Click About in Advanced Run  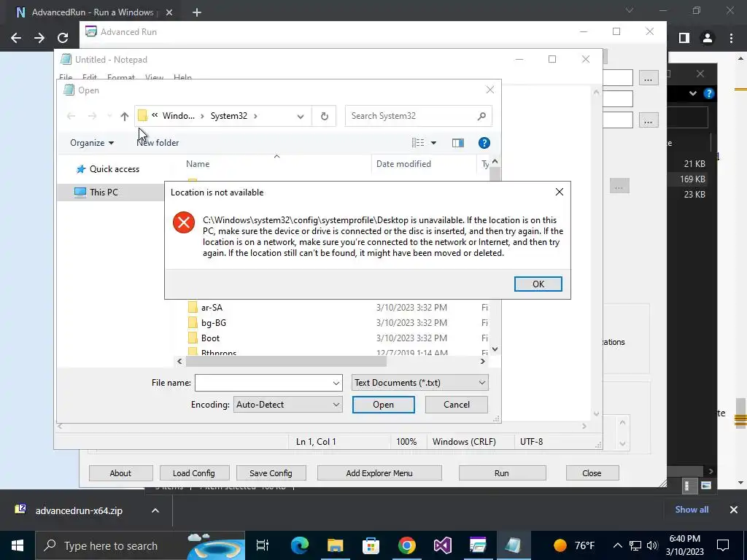coord(120,473)
